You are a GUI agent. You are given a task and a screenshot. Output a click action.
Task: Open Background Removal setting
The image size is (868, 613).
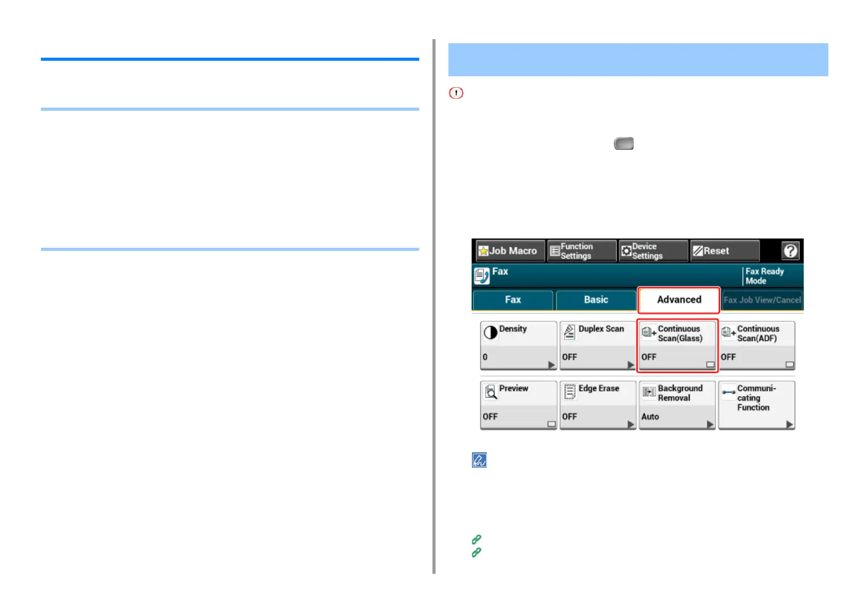click(677, 405)
